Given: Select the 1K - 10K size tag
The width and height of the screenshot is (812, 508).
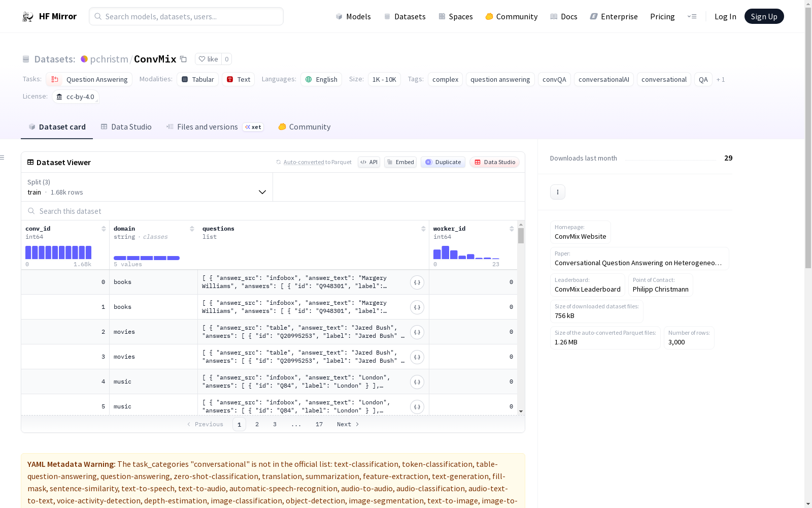Looking at the screenshot, I should 384,79.
